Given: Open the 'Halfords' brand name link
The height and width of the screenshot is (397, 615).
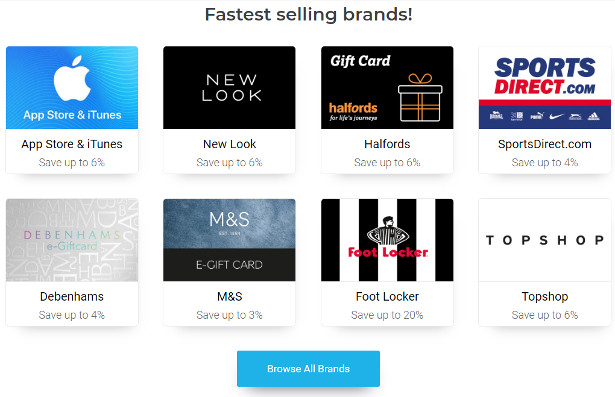Looking at the screenshot, I should coord(387,144).
